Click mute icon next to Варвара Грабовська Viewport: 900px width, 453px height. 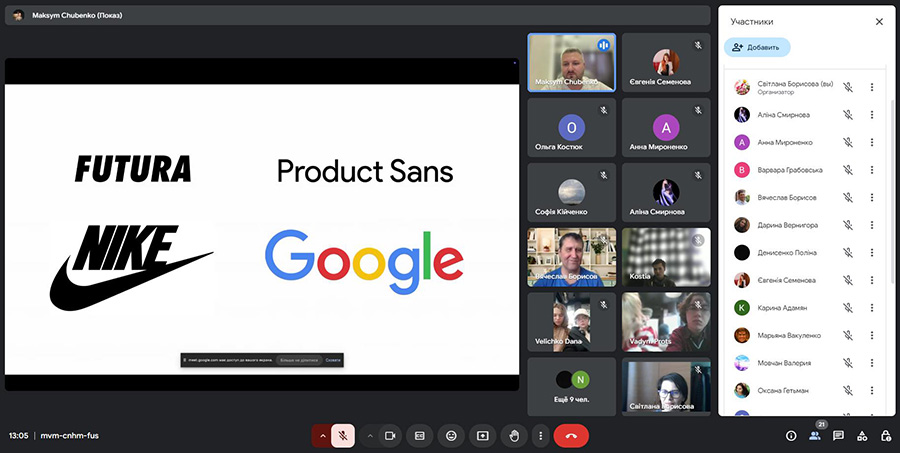(x=847, y=170)
